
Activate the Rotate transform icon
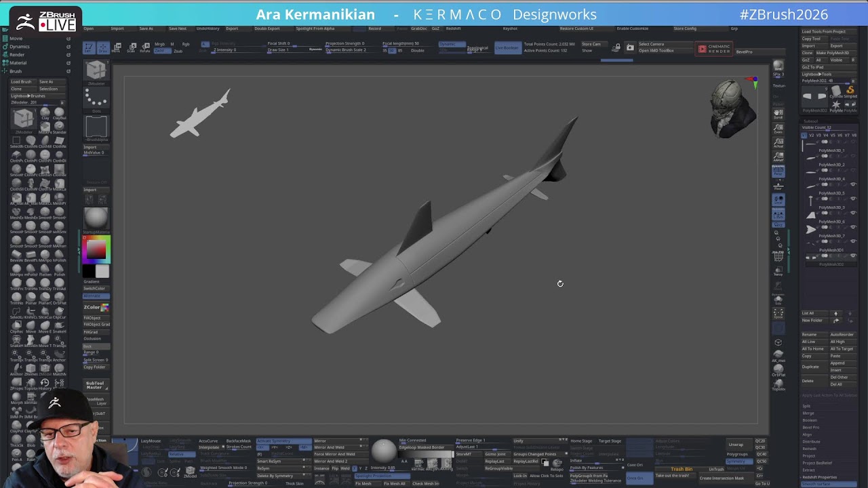pos(145,47)
